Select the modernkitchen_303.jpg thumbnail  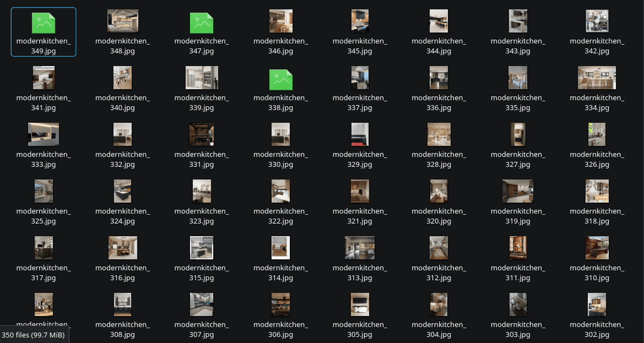(x=518, y=304)
